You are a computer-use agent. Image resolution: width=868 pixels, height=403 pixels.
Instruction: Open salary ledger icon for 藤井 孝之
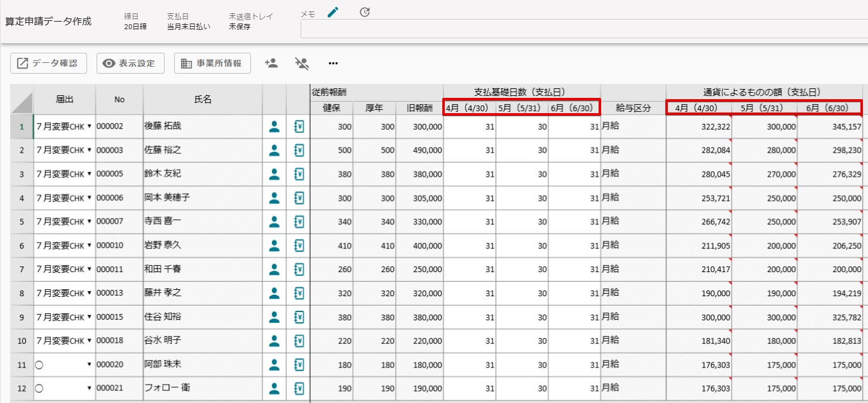pos(299,293)
